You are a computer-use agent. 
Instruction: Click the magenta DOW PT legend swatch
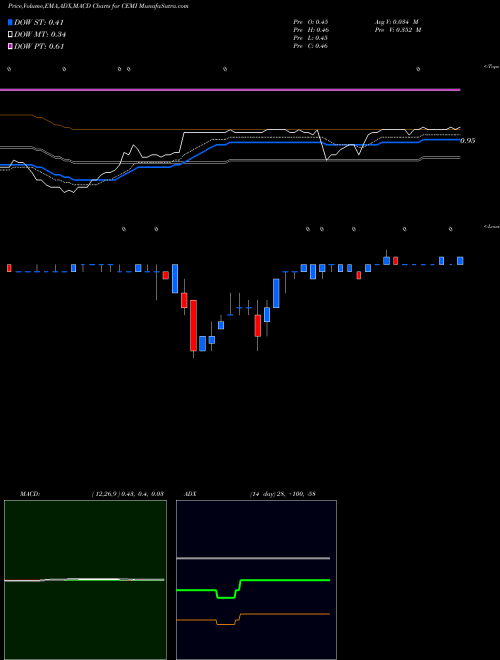pos(10,46)
